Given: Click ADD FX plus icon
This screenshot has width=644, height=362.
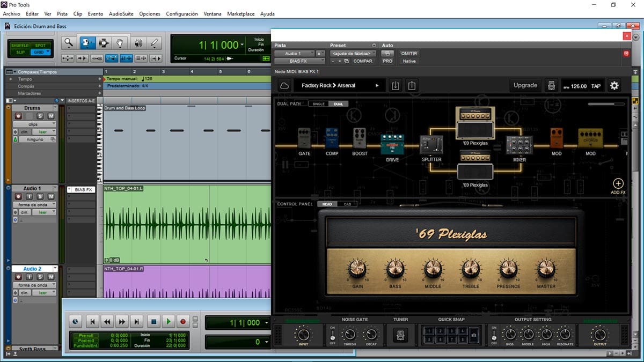Looking at the screenshot, I should click(618, 184).
